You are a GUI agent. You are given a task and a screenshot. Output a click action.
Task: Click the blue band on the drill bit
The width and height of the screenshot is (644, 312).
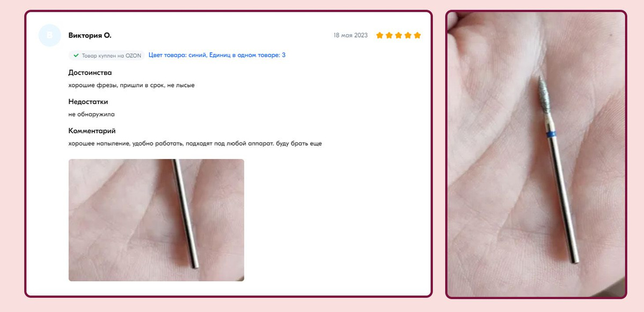click(x=548, y=134)
